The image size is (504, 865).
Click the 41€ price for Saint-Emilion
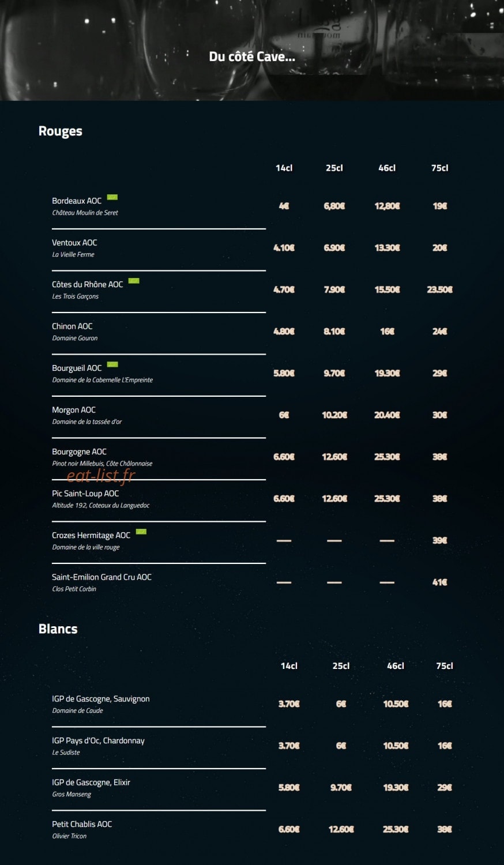click(x=439, y=582)
